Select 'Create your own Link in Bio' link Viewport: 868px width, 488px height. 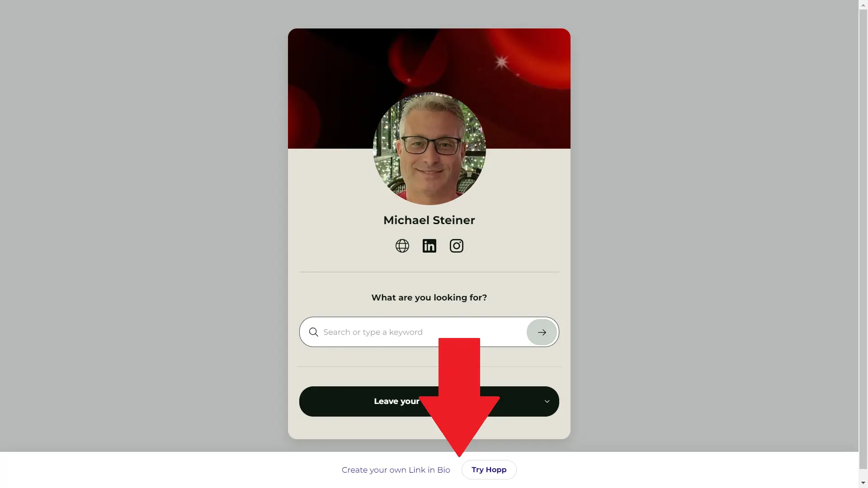tap(395, 469)
